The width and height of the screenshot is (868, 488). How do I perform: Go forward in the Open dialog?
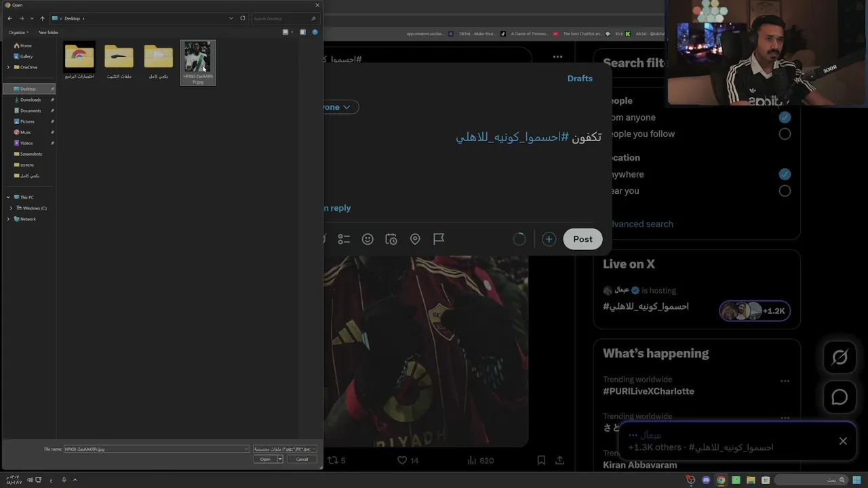click(x=21, y=18)
